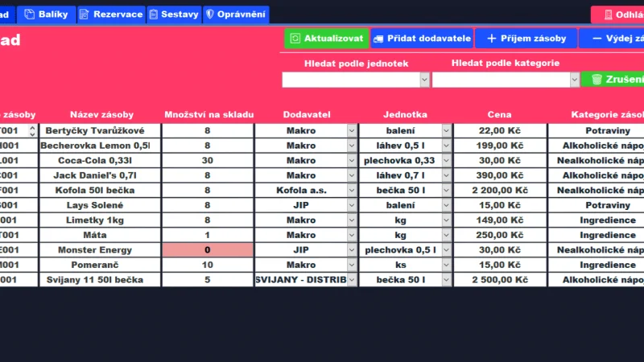Click Přidat dodavatele button
The width and height of the screenshot is (644, 362).
click(x=422, y=38)
